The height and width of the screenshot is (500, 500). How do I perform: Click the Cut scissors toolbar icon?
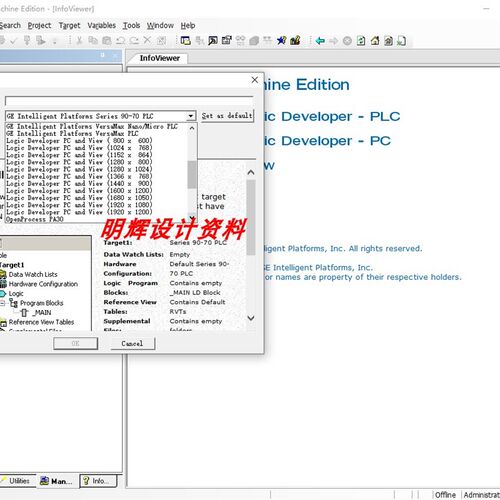pyautogui.click(x=79, y=41)
